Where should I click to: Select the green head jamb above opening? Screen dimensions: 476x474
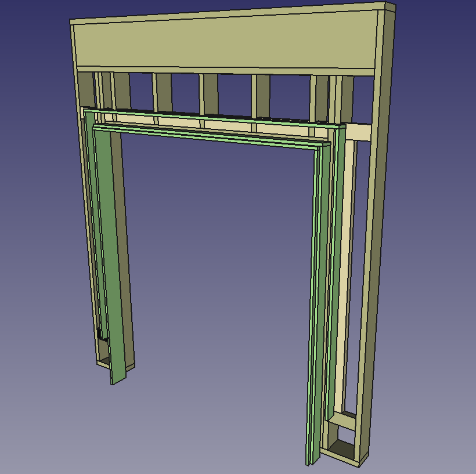tap(210, 136)
